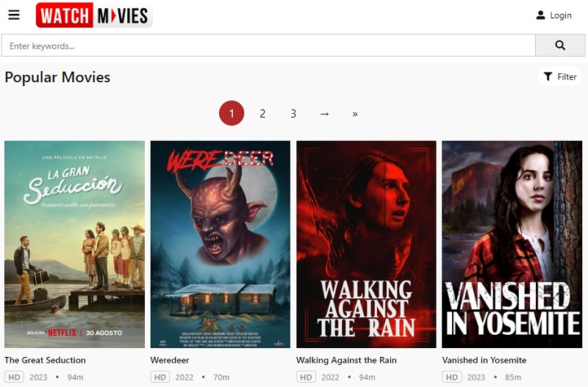This screenshot has height=387, width=588.
Task: Open the Login link
Action: click(561, 15)
